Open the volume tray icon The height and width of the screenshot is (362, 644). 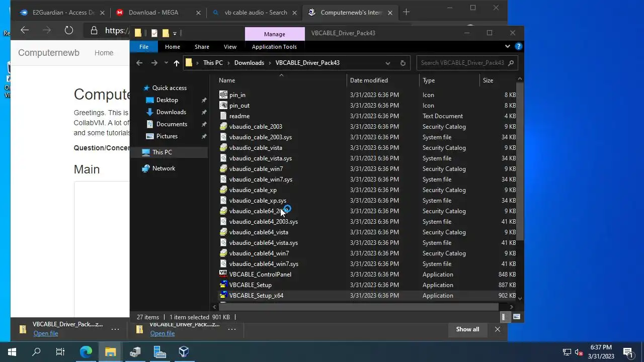[x=579, y=352]
